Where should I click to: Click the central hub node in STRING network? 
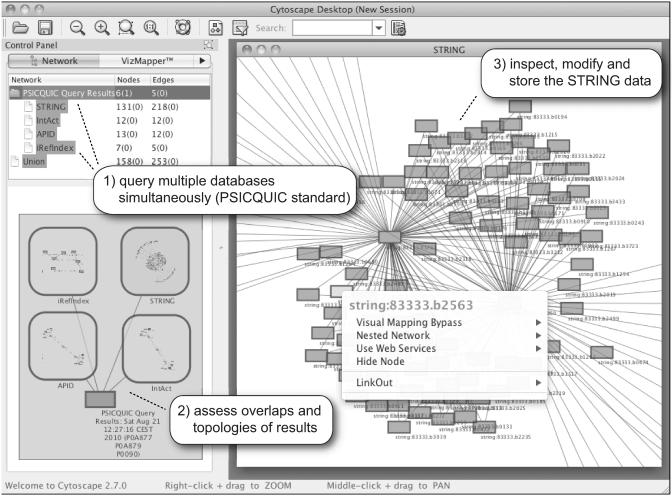[x=390, y=237]
